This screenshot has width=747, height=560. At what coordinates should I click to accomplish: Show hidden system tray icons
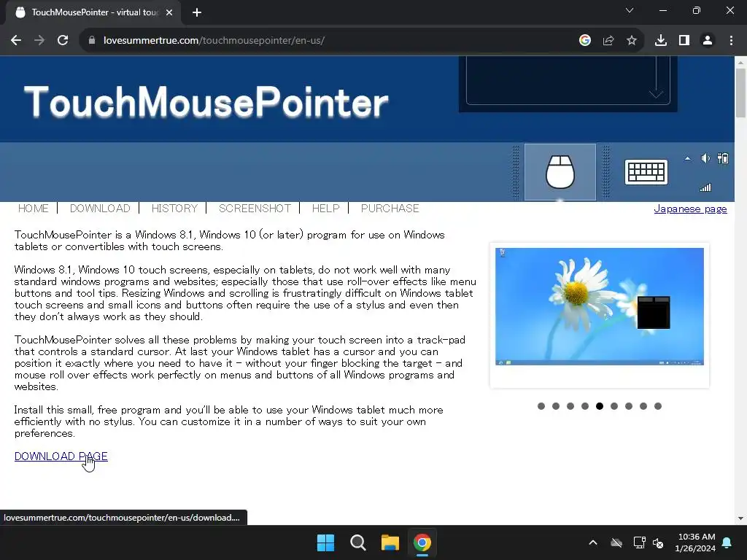593,542
